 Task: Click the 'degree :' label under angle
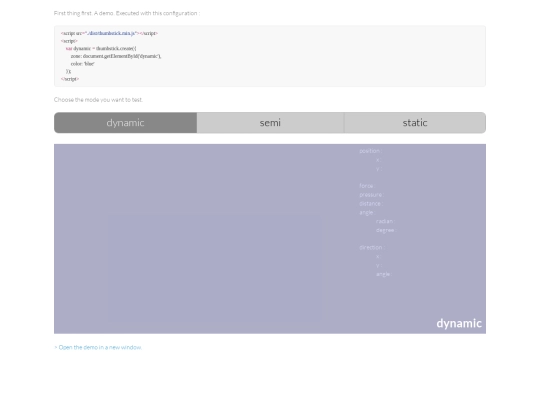click(x=386, y=230)
